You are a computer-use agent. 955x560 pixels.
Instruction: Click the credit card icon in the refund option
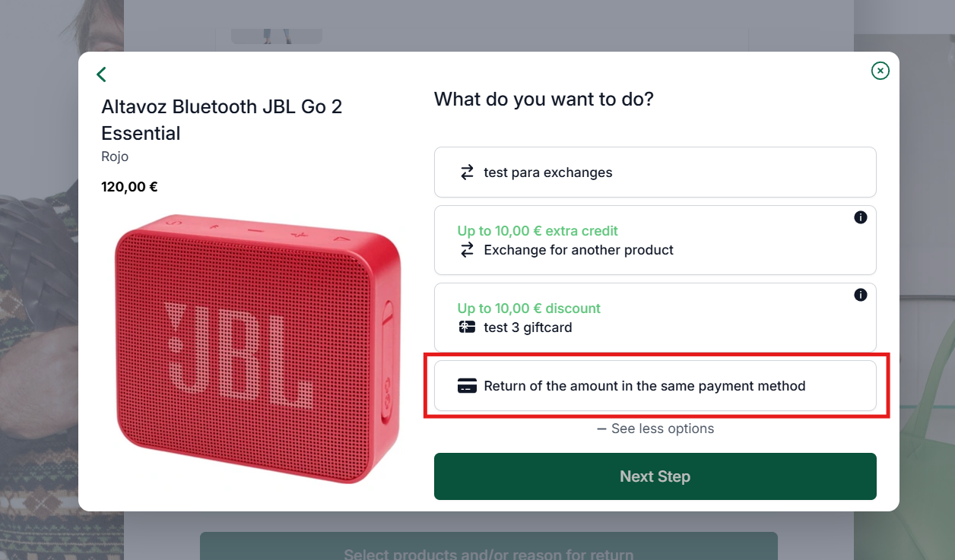(467, 386)
